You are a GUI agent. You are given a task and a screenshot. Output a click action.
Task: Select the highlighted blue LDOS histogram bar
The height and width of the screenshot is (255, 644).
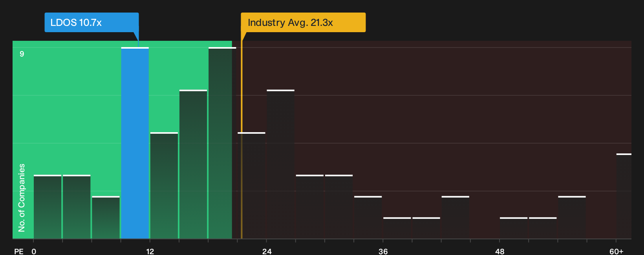(x=135, y=143)
